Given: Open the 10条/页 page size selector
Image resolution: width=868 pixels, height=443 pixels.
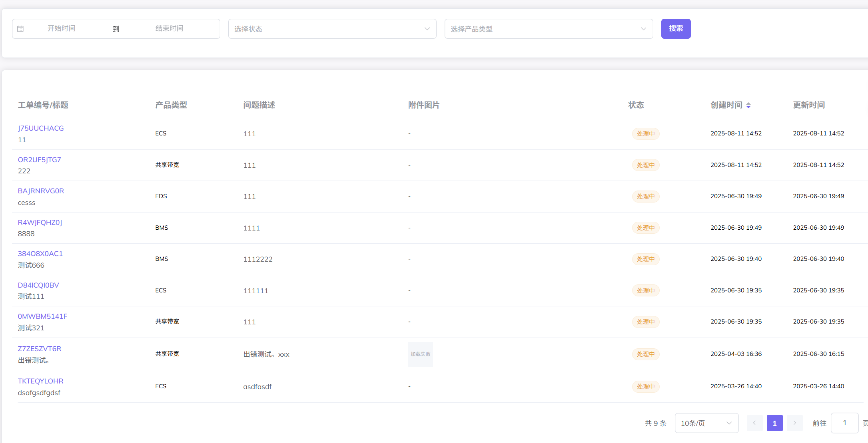Looking at the screenshot, I should click(706, 423).
